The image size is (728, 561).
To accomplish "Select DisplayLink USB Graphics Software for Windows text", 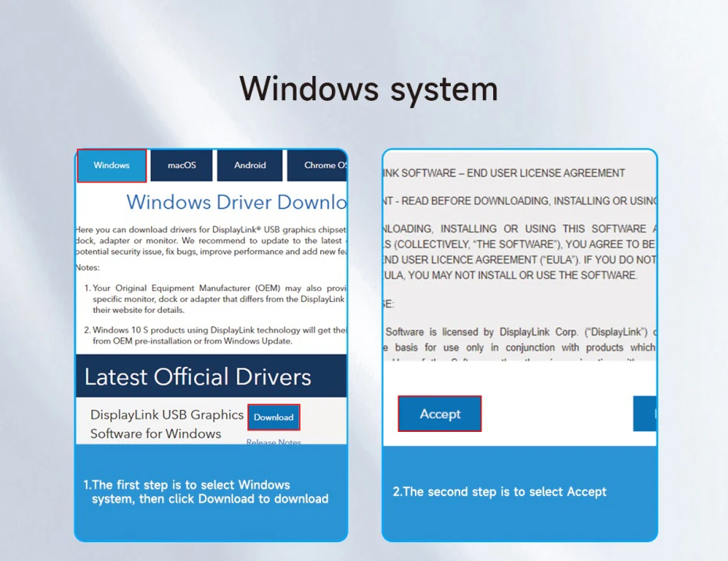I will pos(166,424).
